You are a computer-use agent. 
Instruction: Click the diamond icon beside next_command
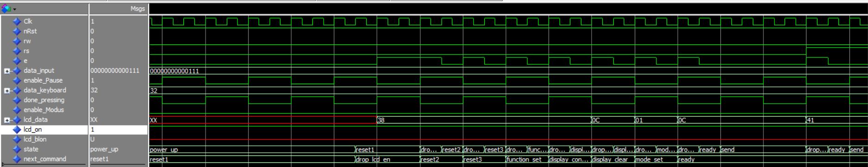pos(17,159)
